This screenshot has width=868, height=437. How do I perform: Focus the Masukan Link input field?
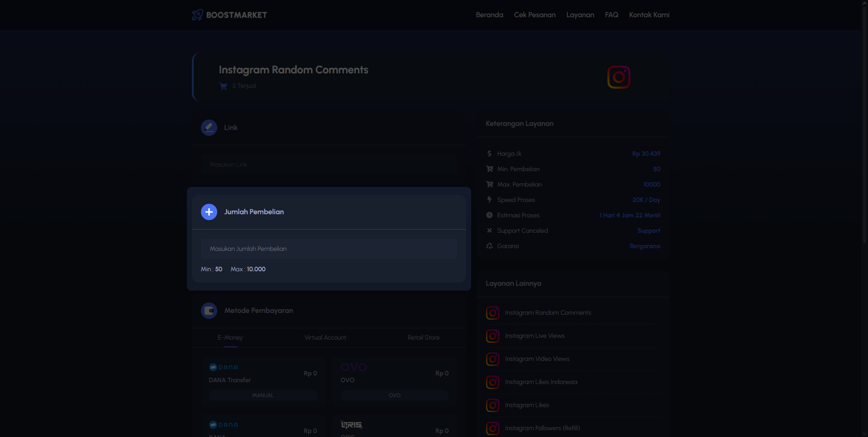pos(329,164)
